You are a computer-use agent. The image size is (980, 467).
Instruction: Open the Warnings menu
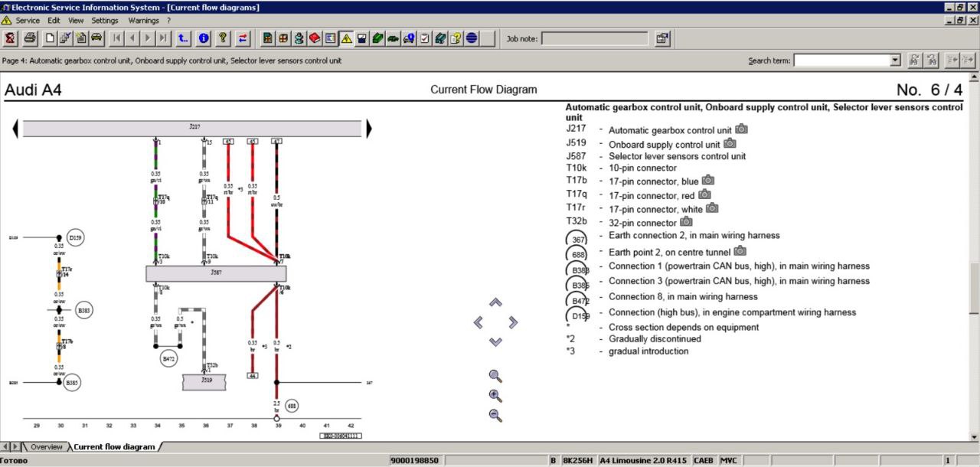[x=143, y=21]
